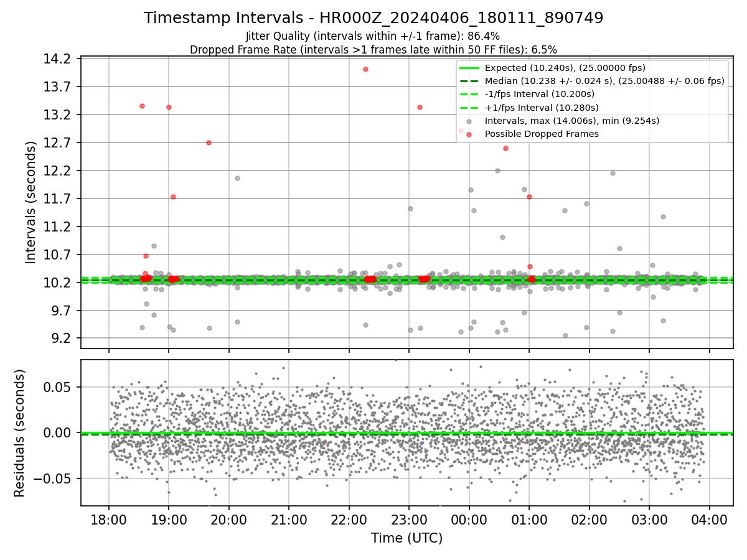Click the highest red dropped-frame point near 14.0 seconds
This screenshot has width=747, height=560.
(365, 69)
